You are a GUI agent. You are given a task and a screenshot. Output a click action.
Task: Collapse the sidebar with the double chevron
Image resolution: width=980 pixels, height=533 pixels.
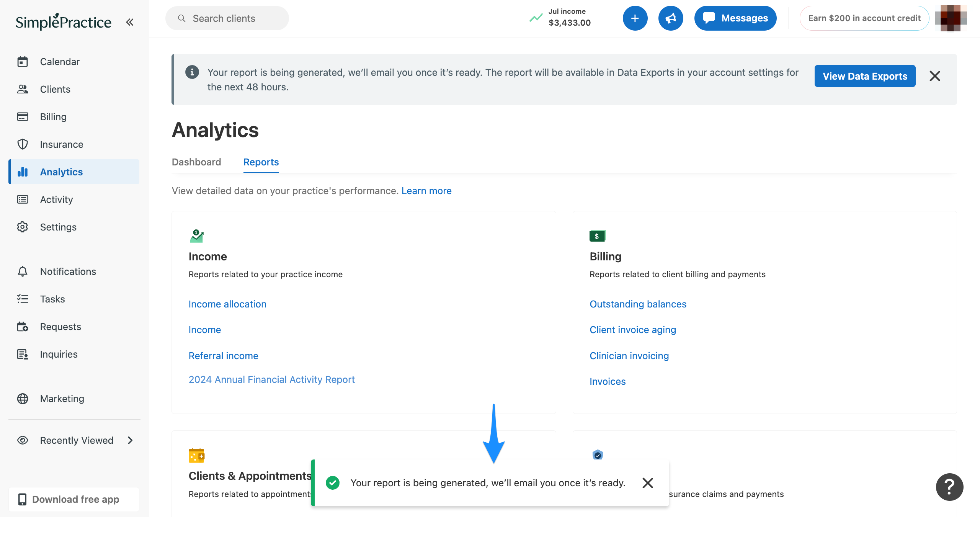[x=130, y=22]
